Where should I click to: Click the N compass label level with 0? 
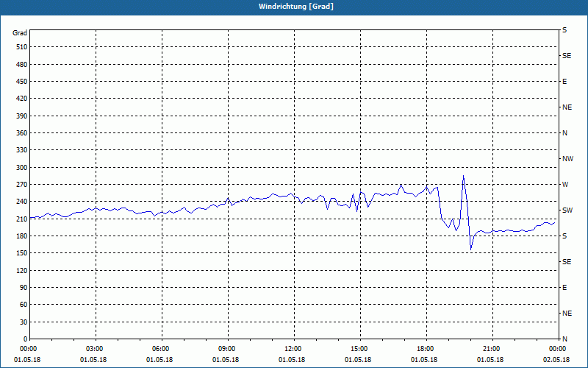pyautogui.click(x=564, y=339)
